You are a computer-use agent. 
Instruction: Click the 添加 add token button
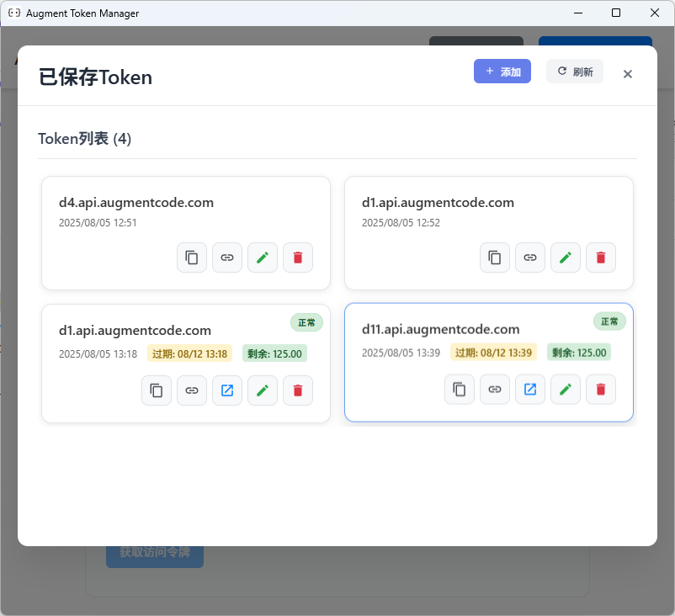pyautogui.click(x=502, y=71)
